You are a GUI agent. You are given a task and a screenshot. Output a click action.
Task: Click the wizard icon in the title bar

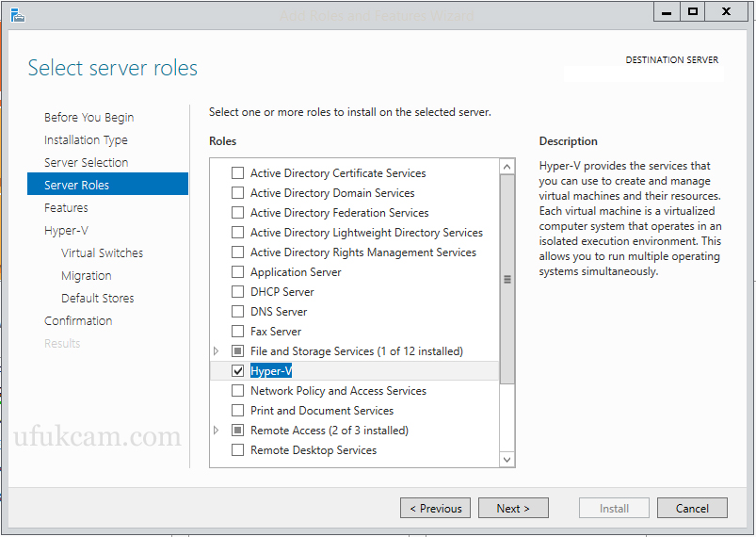click(x=17, y=15)
